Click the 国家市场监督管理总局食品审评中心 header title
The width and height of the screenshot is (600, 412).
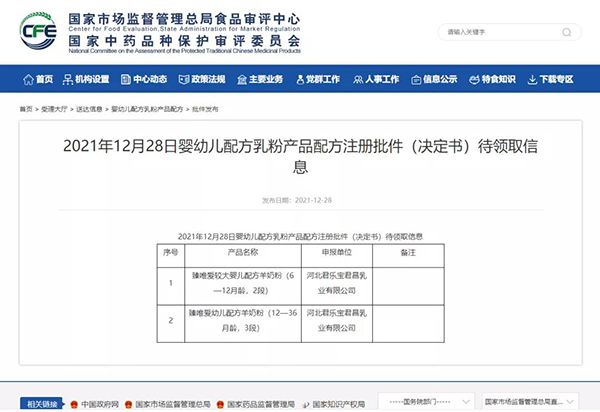(184, 19)
